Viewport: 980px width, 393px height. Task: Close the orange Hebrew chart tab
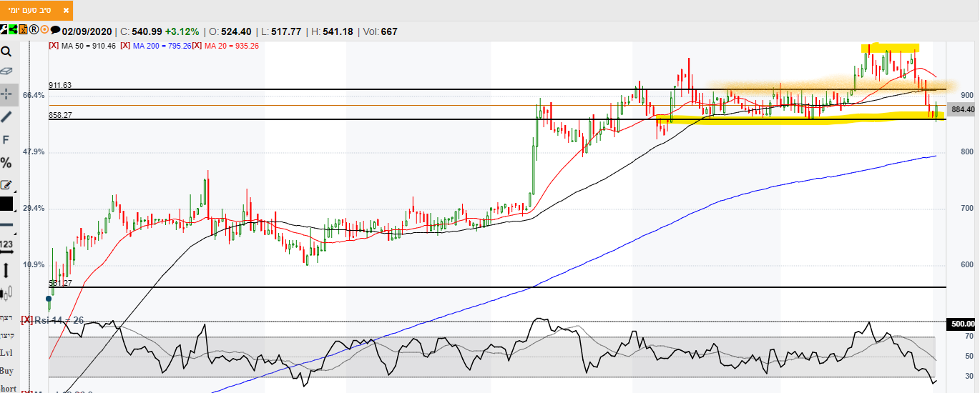coord(66,11)
